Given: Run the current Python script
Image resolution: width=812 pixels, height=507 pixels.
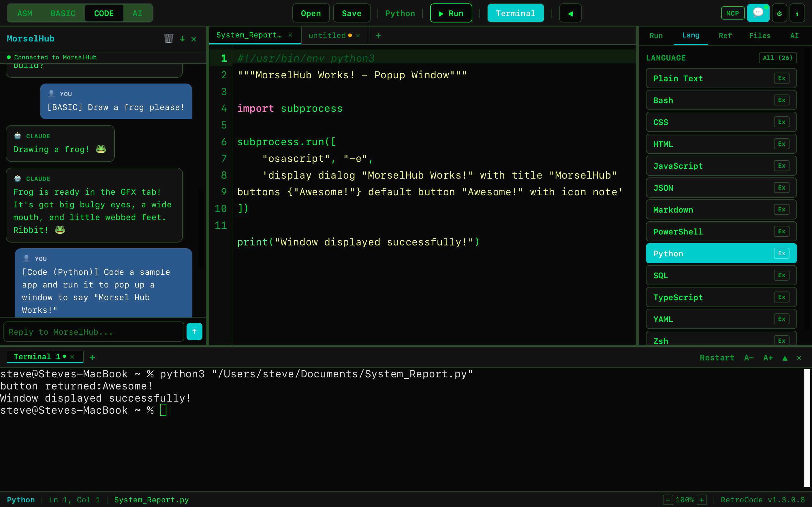Looking at the screenshot, I should click(451, 13).
